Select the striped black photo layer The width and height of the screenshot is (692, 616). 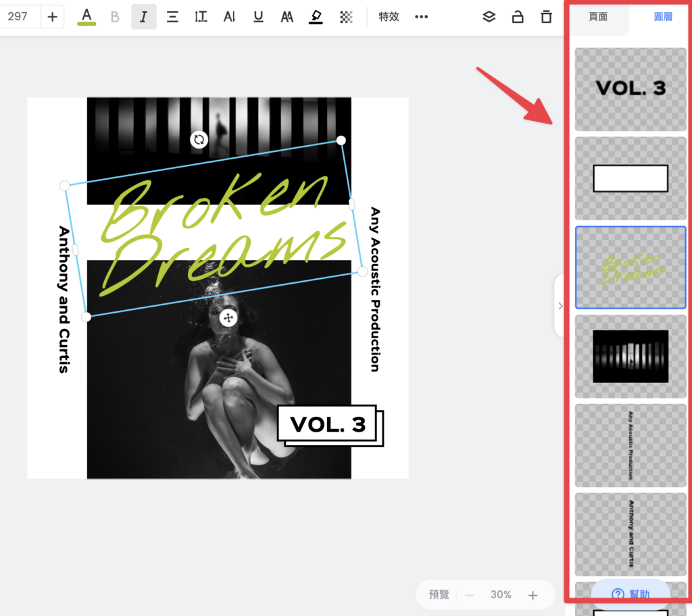[631, 357]
